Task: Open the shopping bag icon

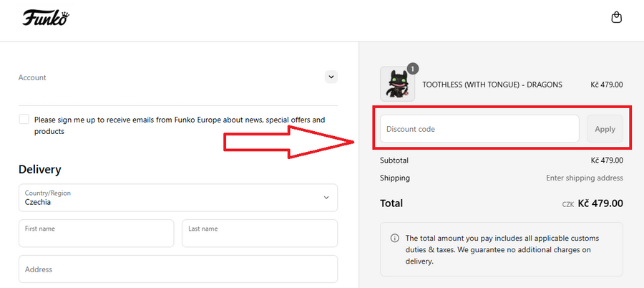Action: (617, 18)
